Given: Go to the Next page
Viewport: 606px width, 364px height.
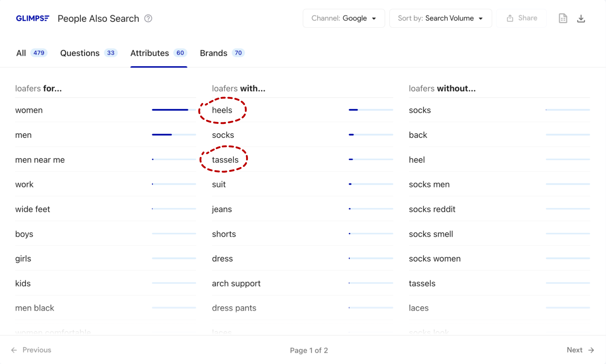Looking at the screenshot, I should [x=580, y=350].
